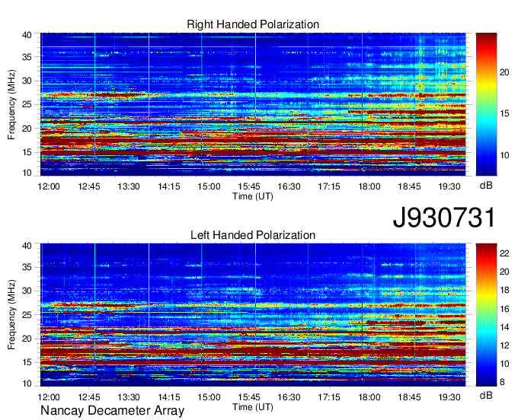Click the 22 dB tick on the Left Handed colorbar
Screen dimensions: 518x420
click(x=504, y=253)
